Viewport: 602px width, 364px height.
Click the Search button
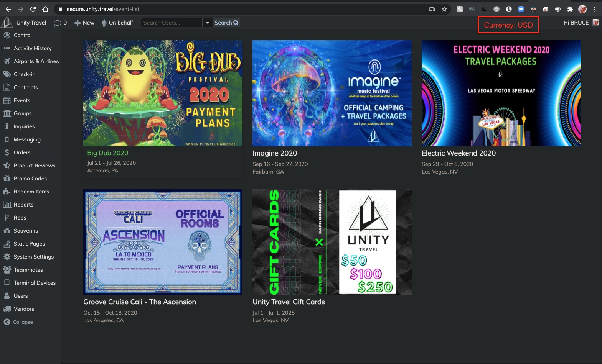pyautogui.click(x=226, y=23)
